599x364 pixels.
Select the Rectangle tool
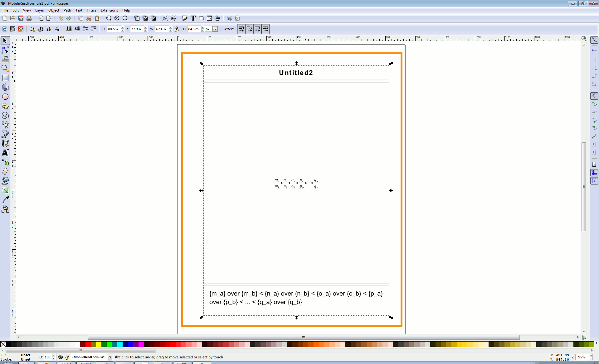[5, 78]
